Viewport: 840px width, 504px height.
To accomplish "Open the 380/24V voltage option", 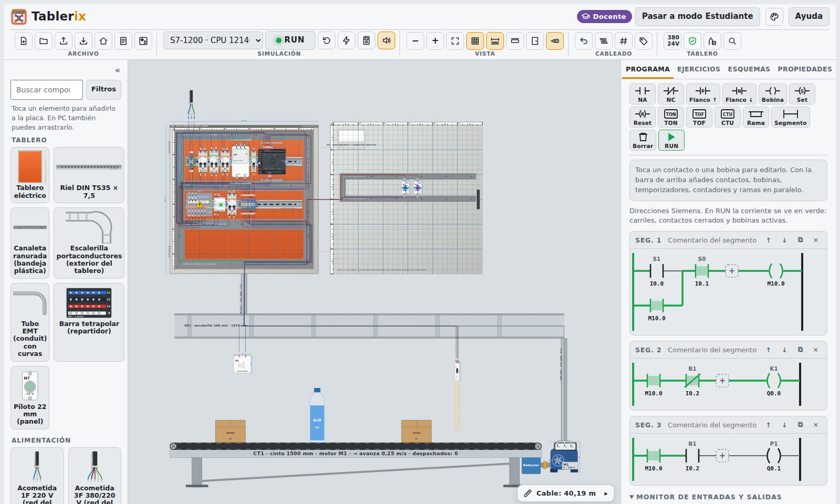I will point(673,41).
